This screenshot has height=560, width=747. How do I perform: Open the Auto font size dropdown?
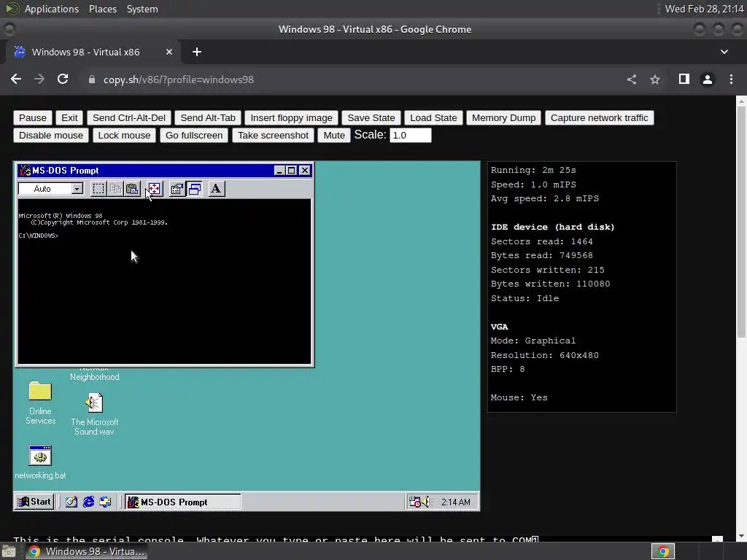click(x=77, y=189)
